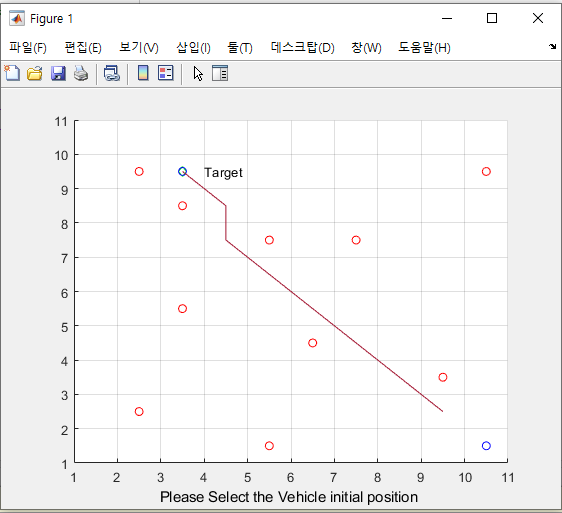Image resolution: width=562 pixels, height=513 pixels.
Task: Click the Link Plot toolbar icon
Action: pyautogui.click(x=112, y=73)
